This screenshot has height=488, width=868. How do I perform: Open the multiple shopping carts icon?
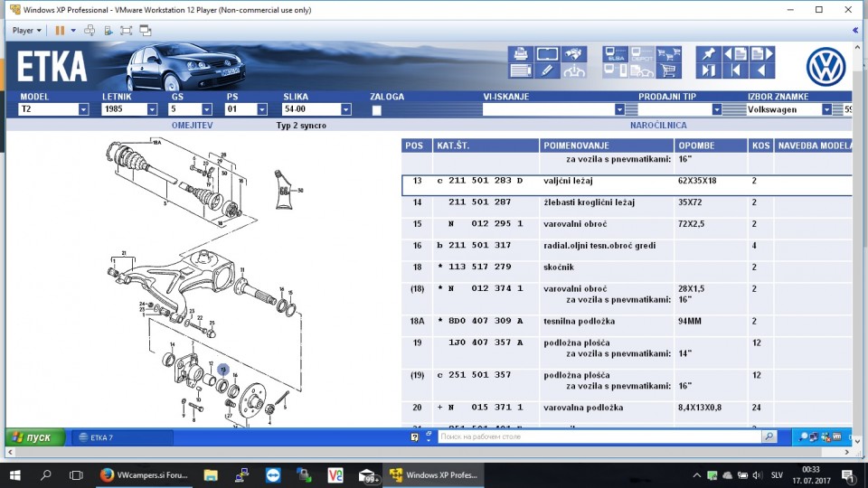(x=669, y=53)
